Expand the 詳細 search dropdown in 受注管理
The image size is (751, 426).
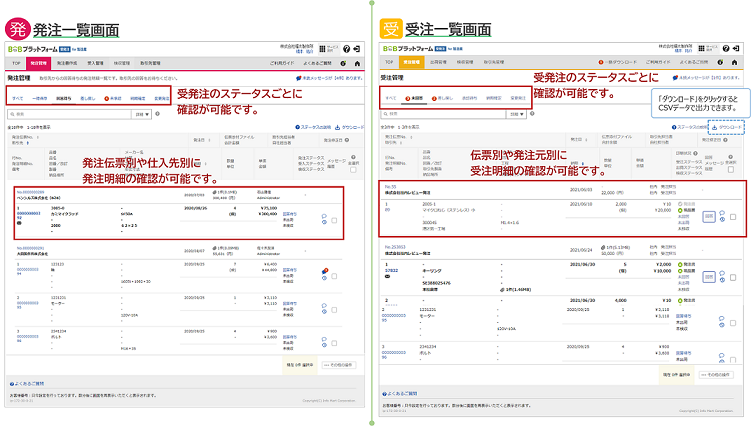517,115
